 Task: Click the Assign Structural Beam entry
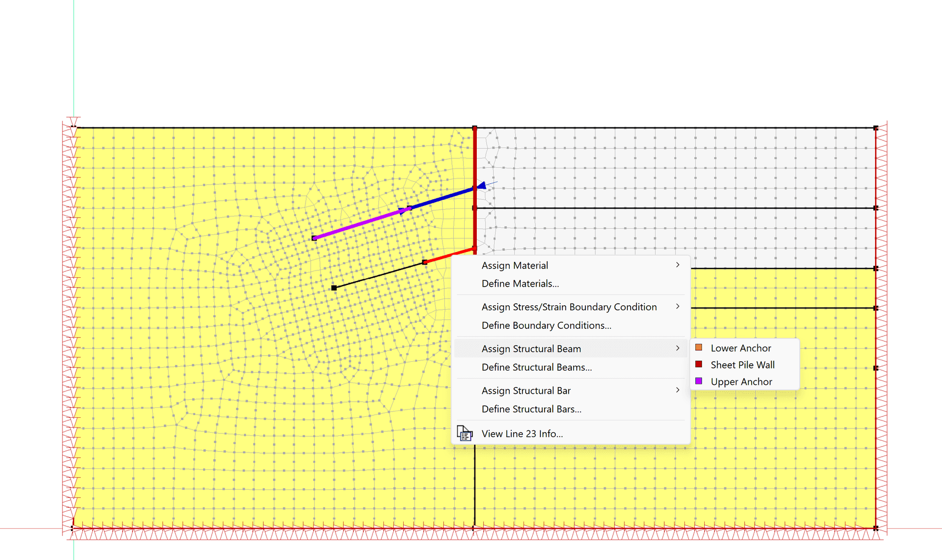pyautogui.click(x=571, y=349)
